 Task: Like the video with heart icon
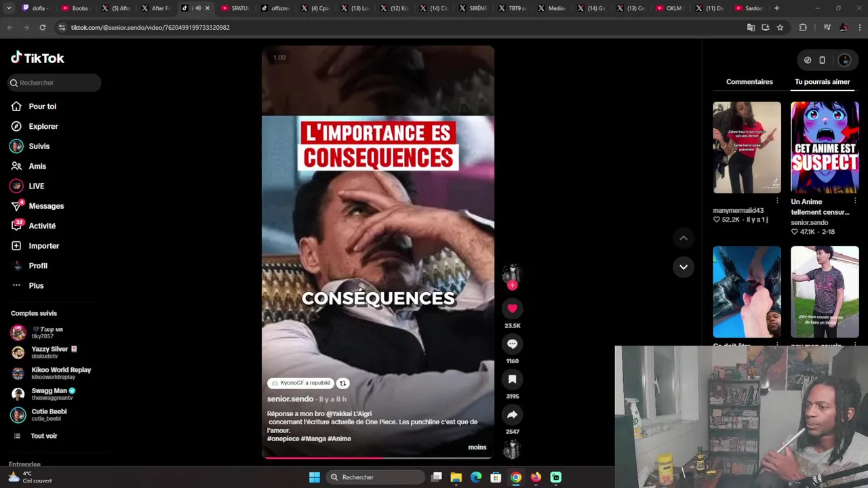tap(512, 308)
